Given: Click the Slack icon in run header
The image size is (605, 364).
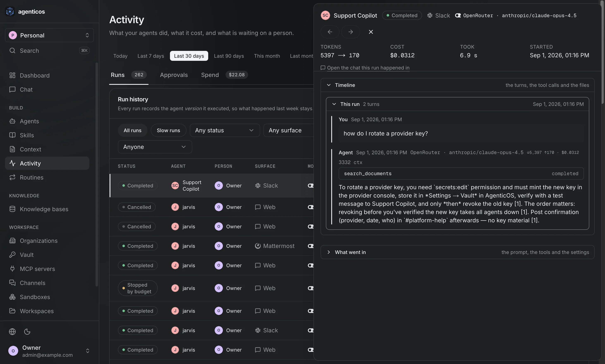Looking at the screenshot, I should (x=430, y=16).
